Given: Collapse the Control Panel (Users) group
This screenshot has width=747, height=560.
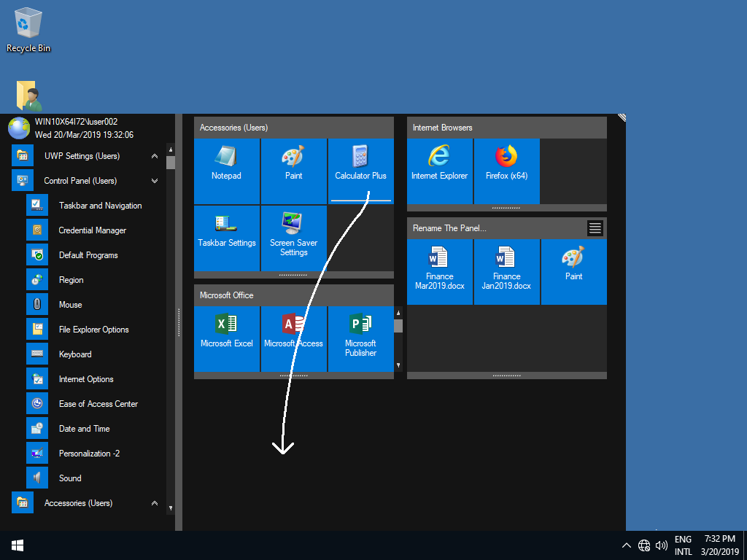Looking at the screenshot, I should click(x=155, y=181).
